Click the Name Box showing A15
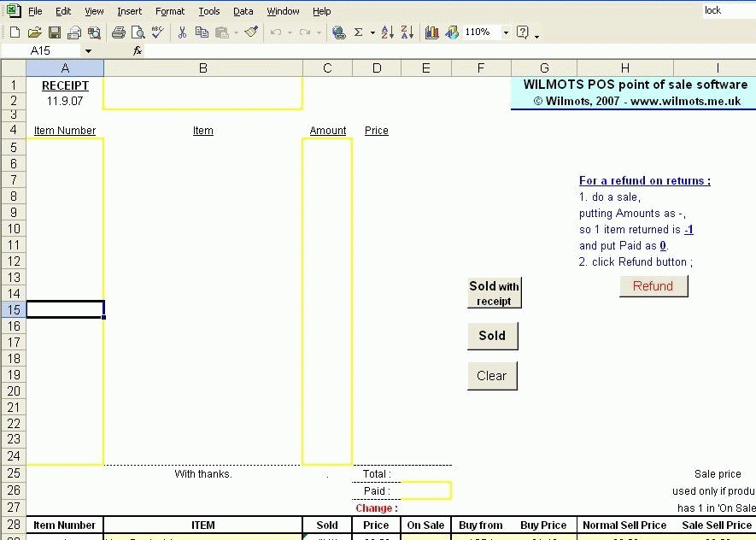Screen dimensions: 756x540 [x=42, y=51]
